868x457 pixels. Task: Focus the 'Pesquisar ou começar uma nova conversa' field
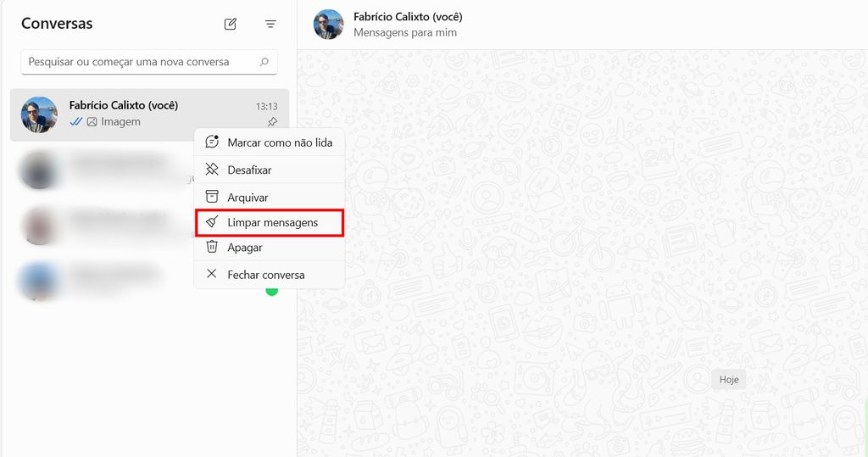click(x=149, y=62)
